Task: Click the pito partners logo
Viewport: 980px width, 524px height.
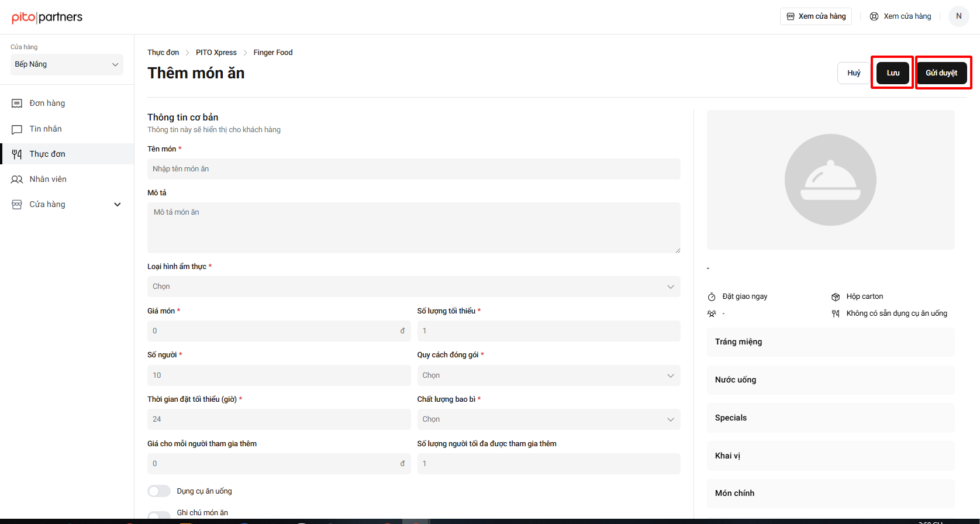Action: (47, 17)
